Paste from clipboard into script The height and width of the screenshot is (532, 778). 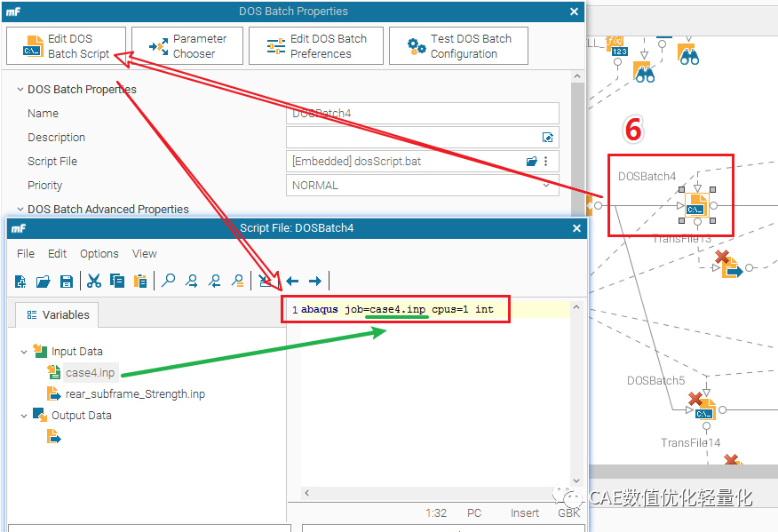tap(140, 281)
